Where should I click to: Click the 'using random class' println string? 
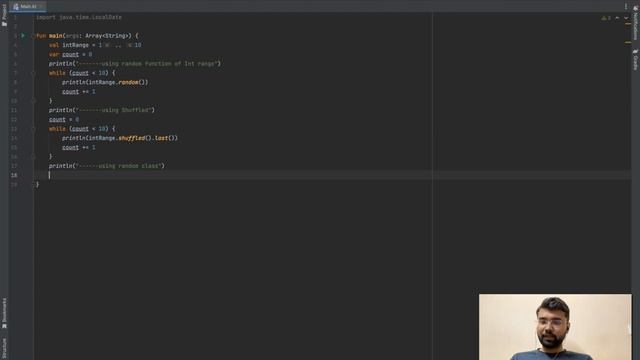(120, 166)
